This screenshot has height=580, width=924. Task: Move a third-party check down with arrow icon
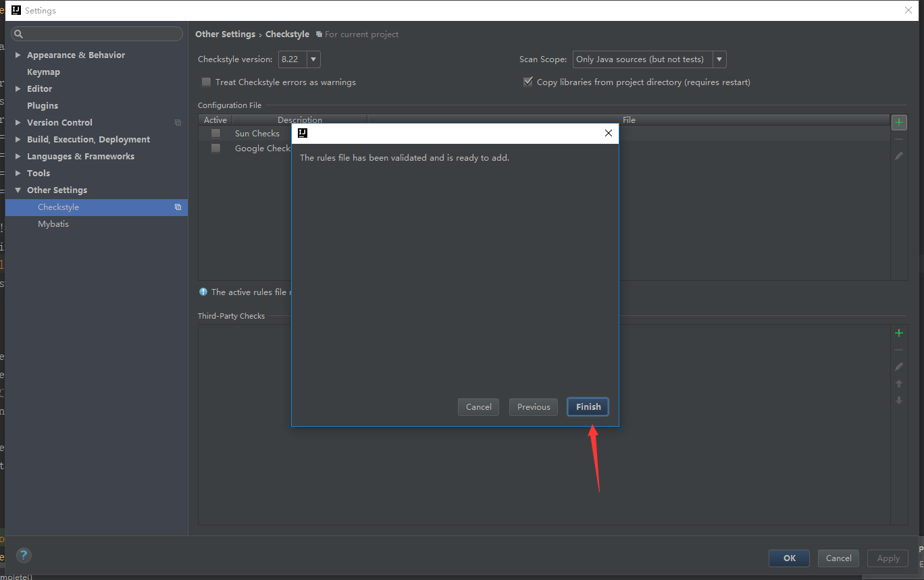899,400
